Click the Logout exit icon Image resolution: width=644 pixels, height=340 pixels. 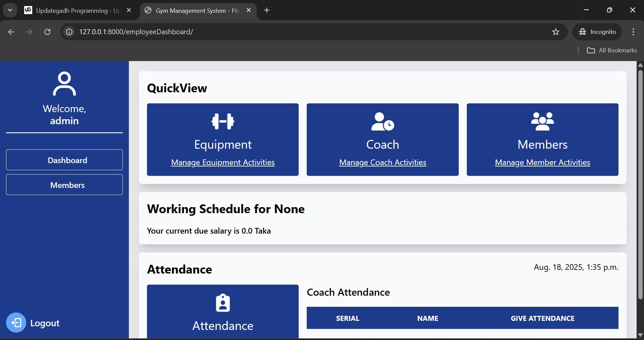click(16, 323)
